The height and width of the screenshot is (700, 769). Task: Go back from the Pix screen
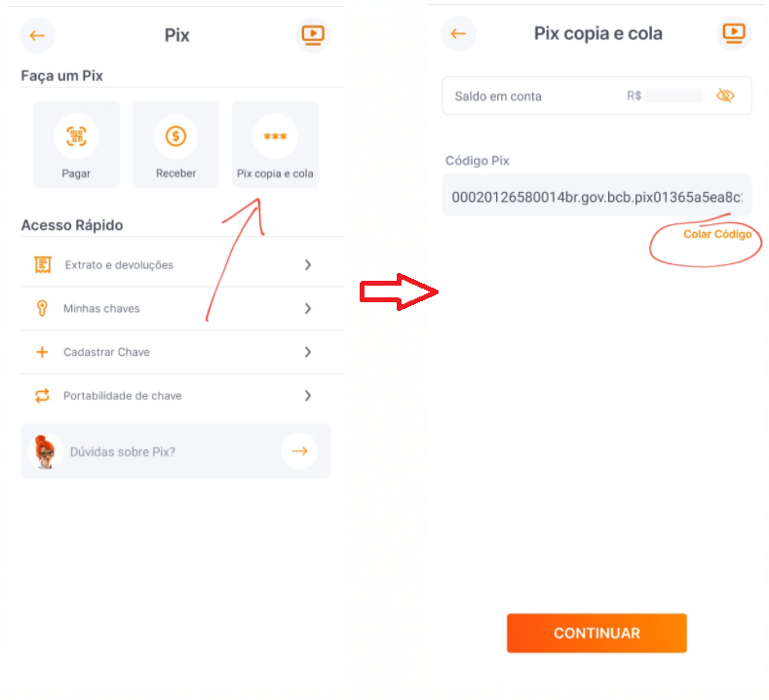coord(37,35)
